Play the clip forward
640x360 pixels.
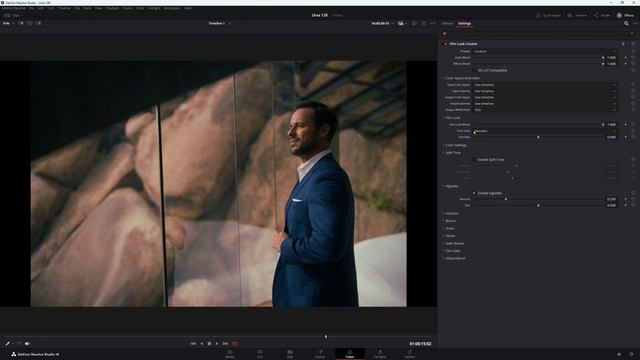217,344
